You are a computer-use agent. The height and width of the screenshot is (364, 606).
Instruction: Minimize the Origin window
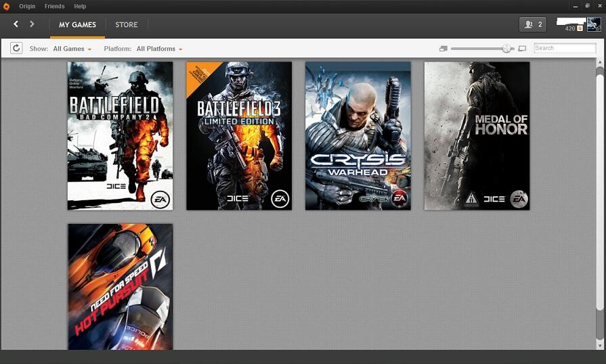[x=576, y=7]
